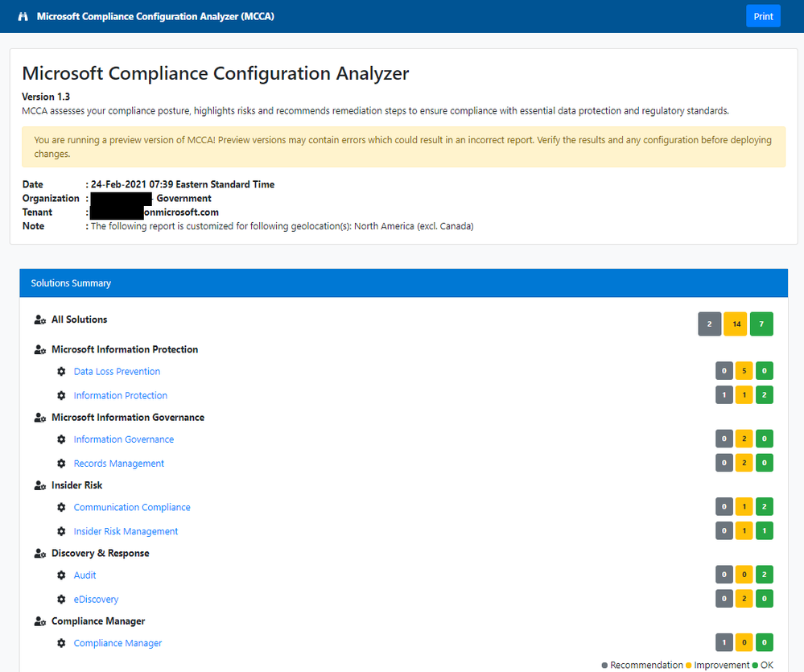Click the Solutions Summary header bar

pyautogui.click(x=403, y=283)
